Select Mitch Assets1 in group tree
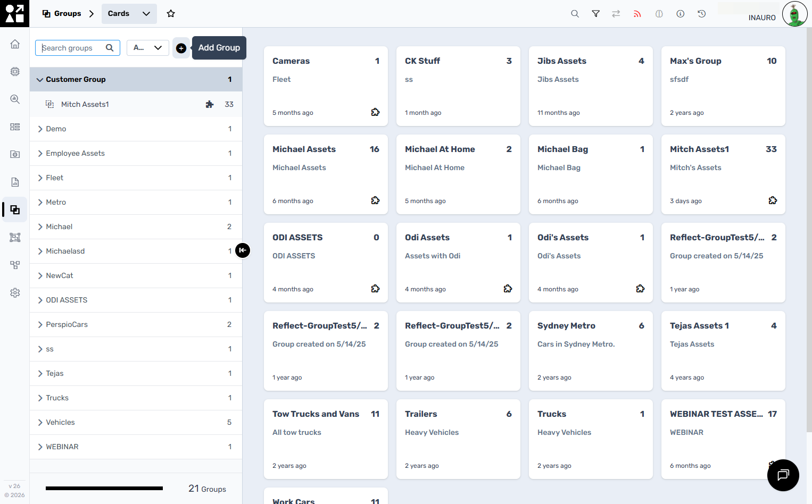The image size is (812, 504). click(x=136, y=104)
